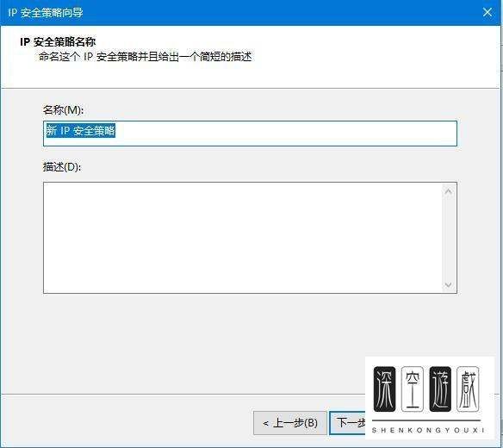Focus the empty 描述 text area
503x448 pixels.
point(243,238)
